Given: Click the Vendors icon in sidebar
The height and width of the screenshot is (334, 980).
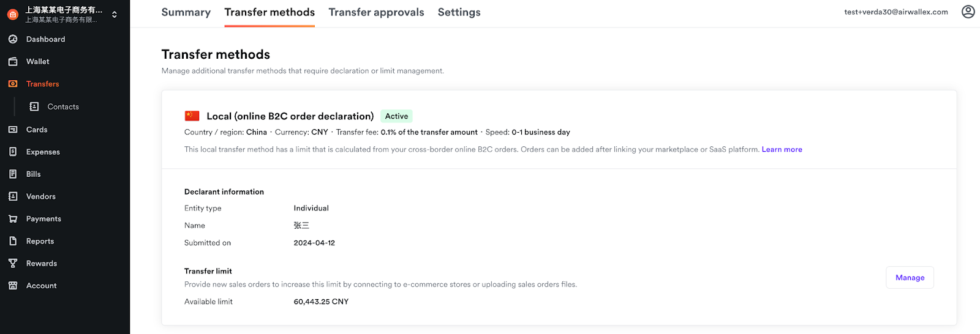Looking at the screenshot, I should tap(13, 196).
